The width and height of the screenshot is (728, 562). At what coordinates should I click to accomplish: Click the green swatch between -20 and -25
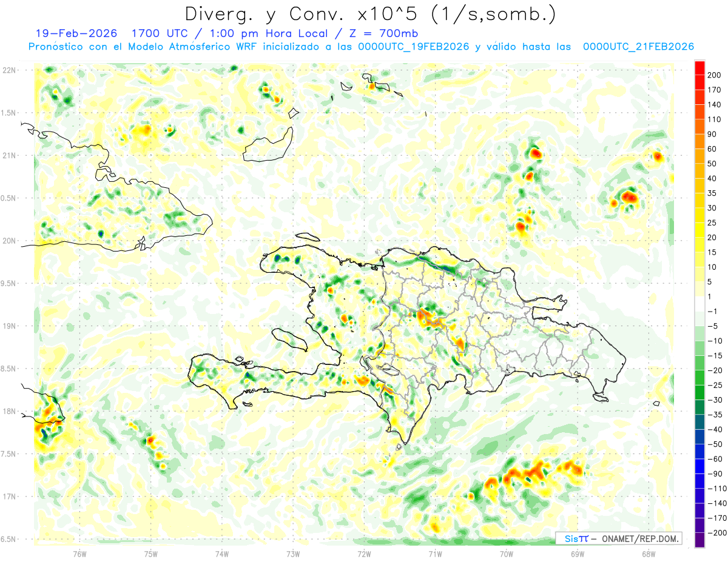[x=699, y=378]
